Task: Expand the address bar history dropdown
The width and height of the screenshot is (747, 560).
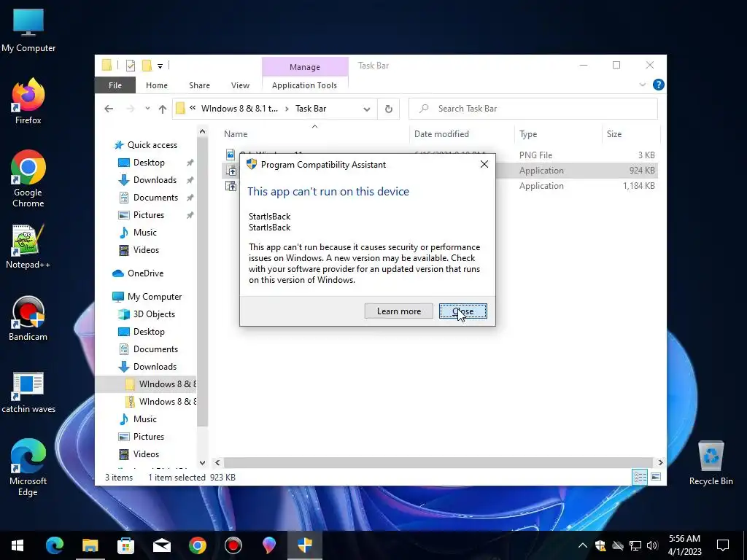Action: pyautogui.click(x=367, y=109)
